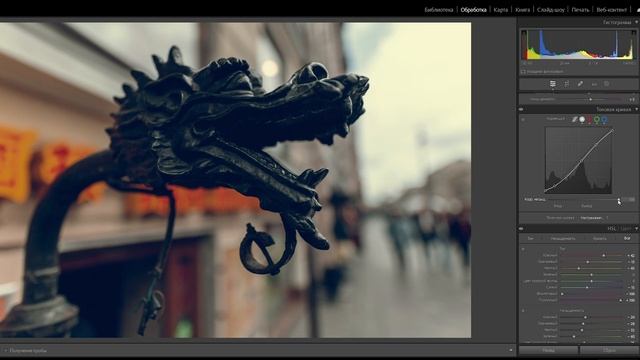640x360 pixels.
Task: Switch HSL panel to Цвет mode
Action: pos(626,229)
